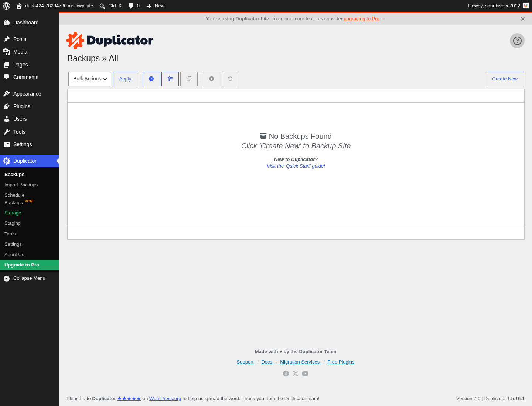Open Comments in the sidebar
The image size is (532, 406).
(x=30, y=77)
